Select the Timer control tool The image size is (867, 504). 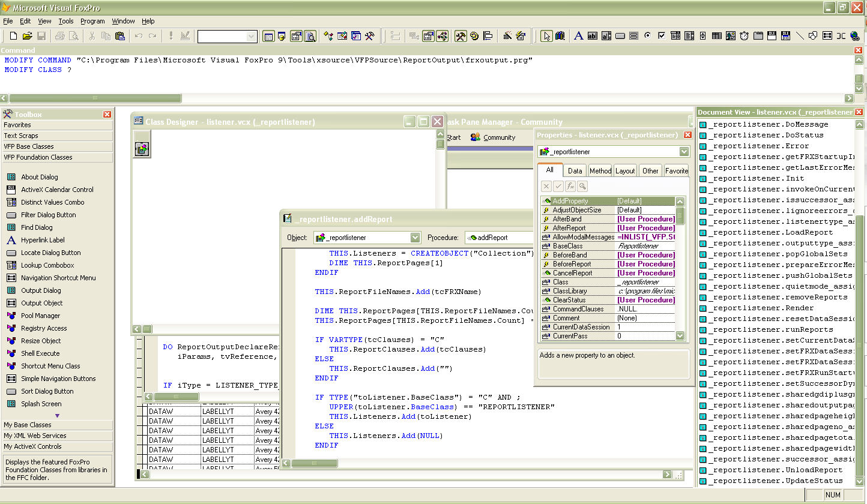pyautogui.click(x=744, y=35)
